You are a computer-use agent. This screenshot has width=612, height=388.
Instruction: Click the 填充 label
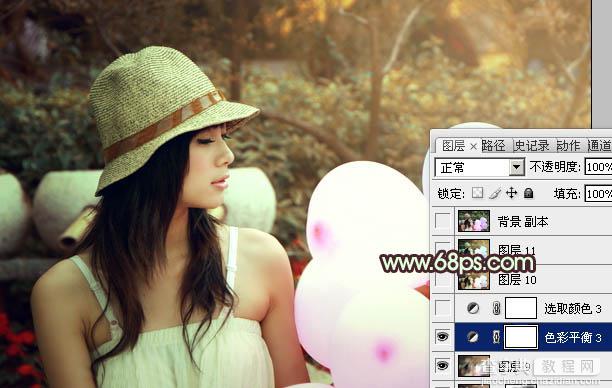click(567, 194)
